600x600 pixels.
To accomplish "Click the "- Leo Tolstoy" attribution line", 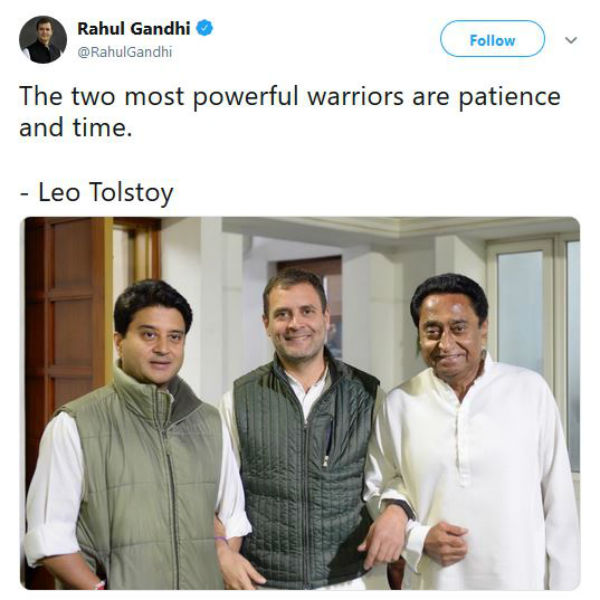I will tap(96, 191).
